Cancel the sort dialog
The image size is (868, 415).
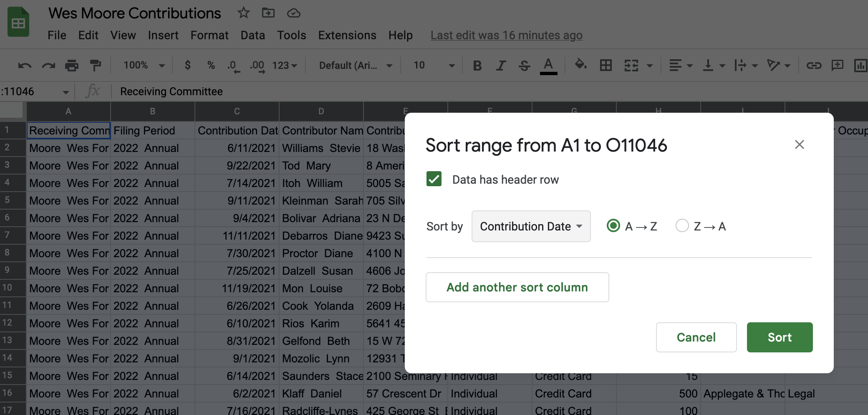point(696,337)
